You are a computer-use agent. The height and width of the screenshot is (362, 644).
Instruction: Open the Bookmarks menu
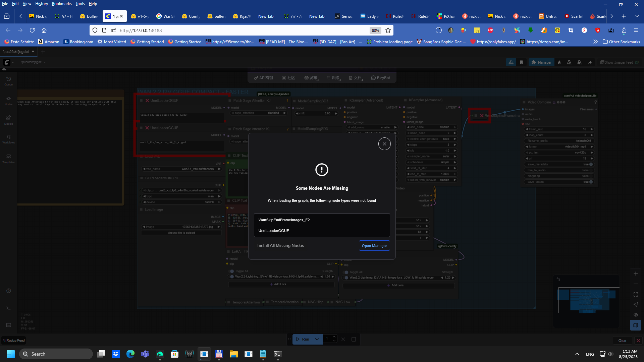[61, 4]
